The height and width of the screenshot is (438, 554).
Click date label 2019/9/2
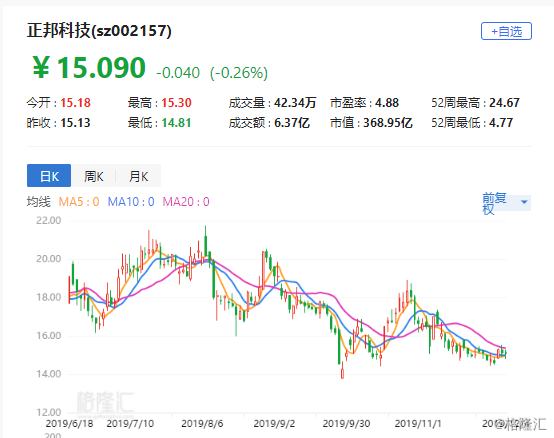(274, 423)
